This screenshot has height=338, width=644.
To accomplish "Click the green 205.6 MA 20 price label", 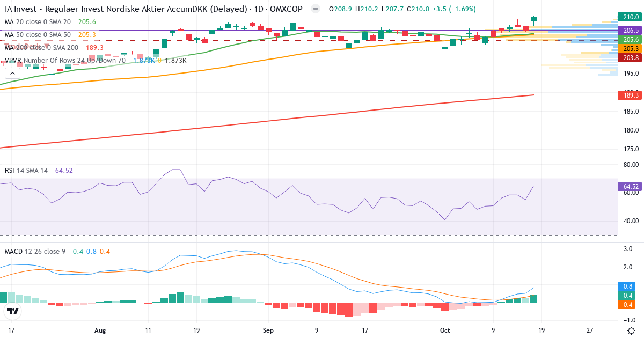I will click(631, 40).
